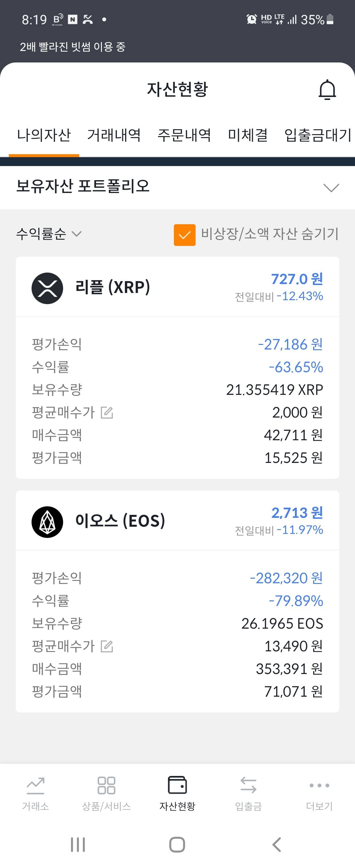Tap the 이오스 (EOS) asset name
Image resolution: width=355 pixels, height=868 pixels.
[120, 521]
